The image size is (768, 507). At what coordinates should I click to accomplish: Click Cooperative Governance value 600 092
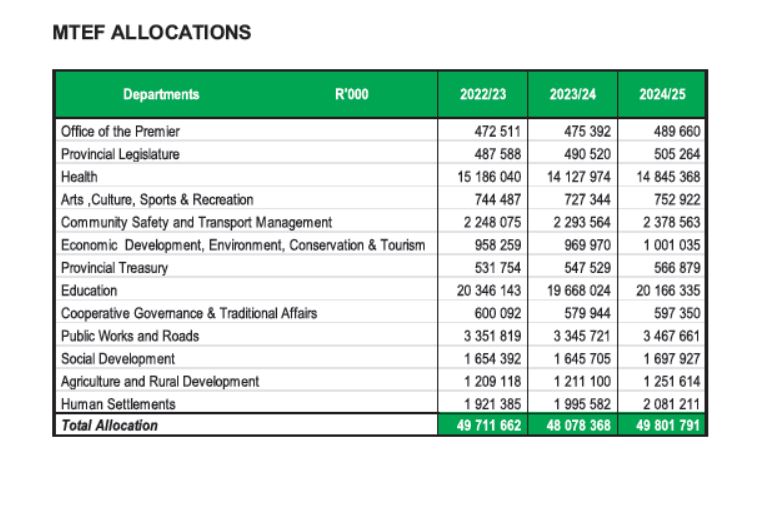(497, 313)
